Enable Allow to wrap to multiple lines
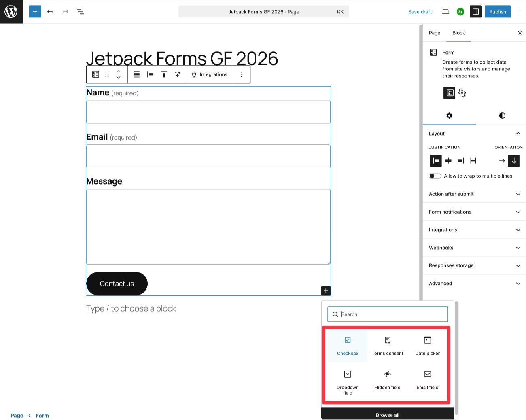526x420 pixels. click(435, 176)
